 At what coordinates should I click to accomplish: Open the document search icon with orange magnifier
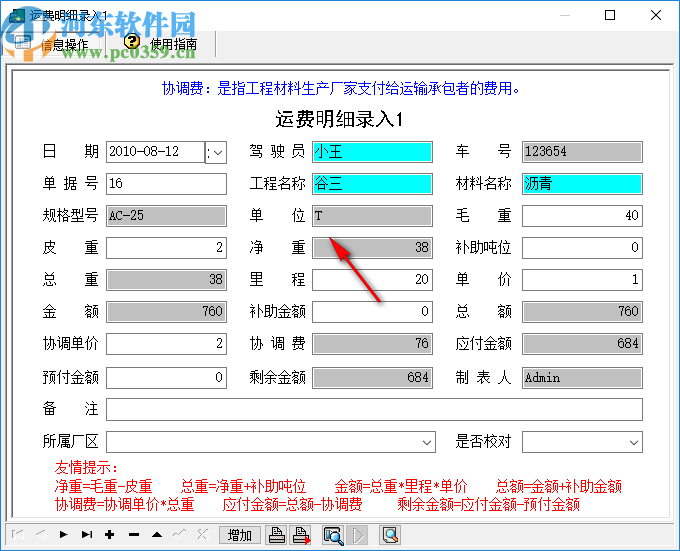pyautogui.click(x=389, y=535)
